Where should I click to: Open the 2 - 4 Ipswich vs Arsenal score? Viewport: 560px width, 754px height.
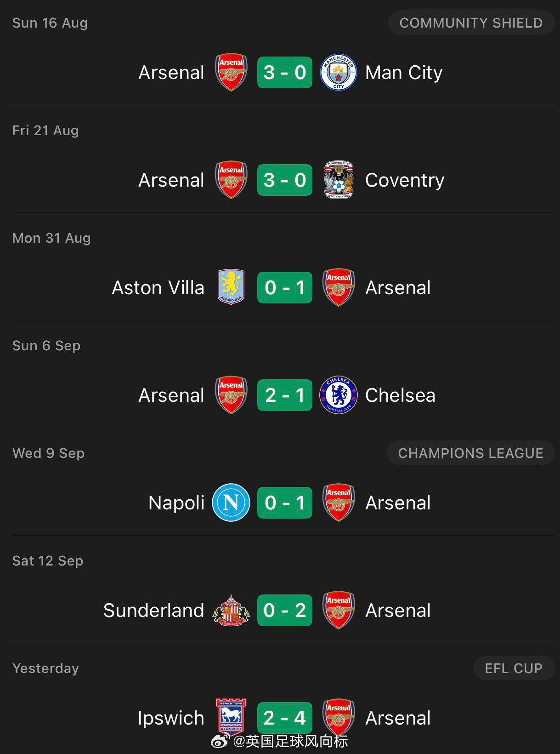pyautogui.click(x=285, y=718)
